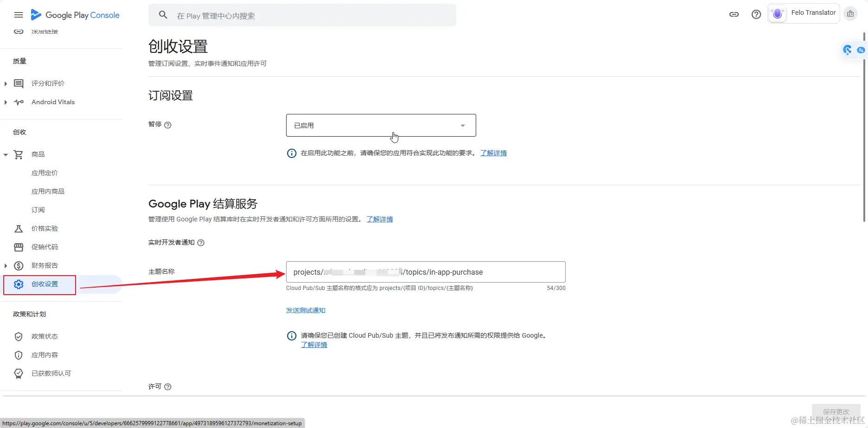Open the Felo Translator app selector

pos(804,13)
